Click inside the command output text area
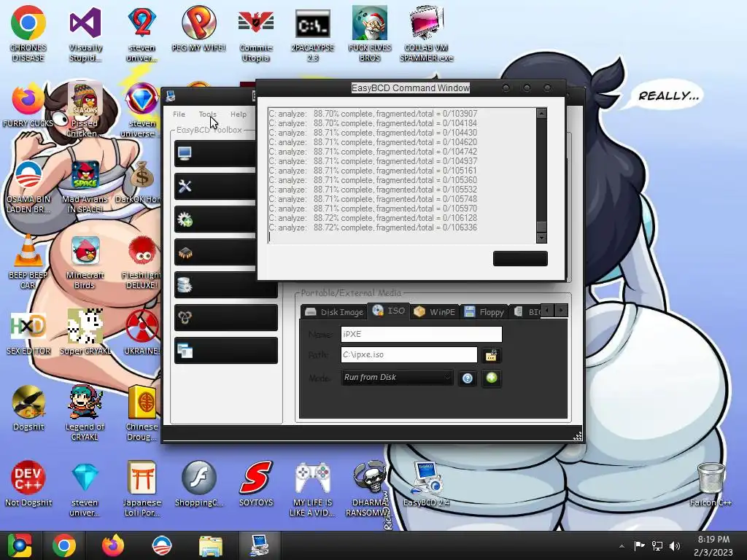Viewport: 747px width, 560px height. pyautogui.click(x=402, y=176)
